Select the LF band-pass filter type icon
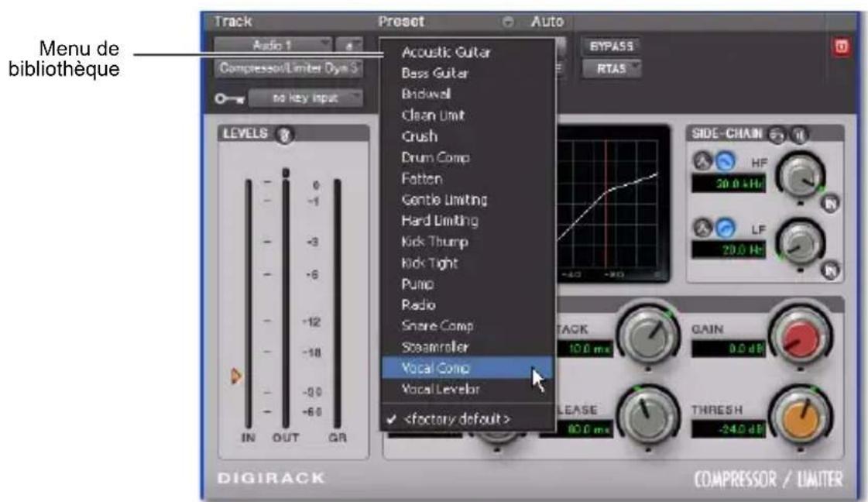 [x=703, y=228]
